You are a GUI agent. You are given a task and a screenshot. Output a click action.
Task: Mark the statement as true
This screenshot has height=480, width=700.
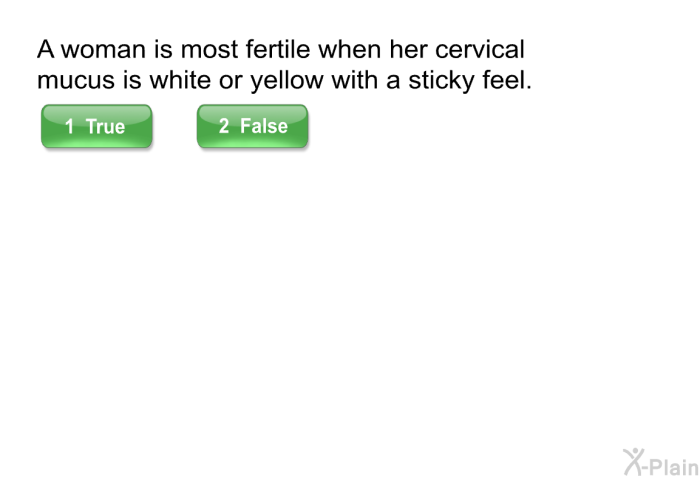(96, 126)
